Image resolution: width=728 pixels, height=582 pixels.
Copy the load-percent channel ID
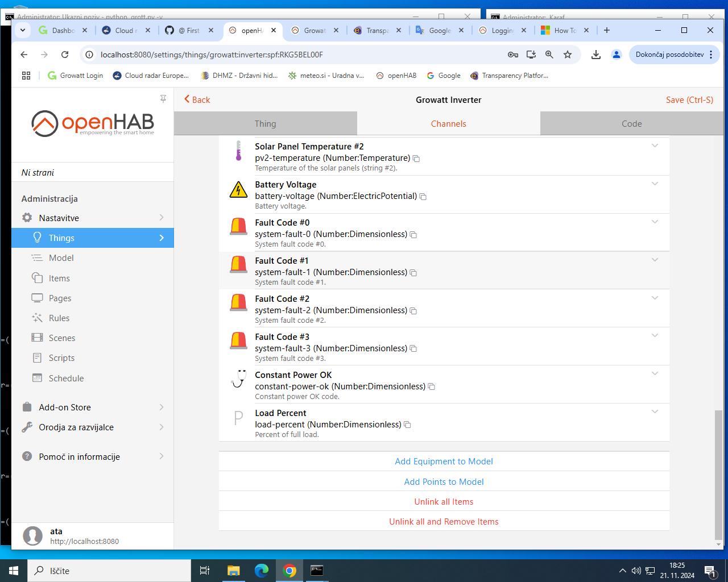pos(407,425)
